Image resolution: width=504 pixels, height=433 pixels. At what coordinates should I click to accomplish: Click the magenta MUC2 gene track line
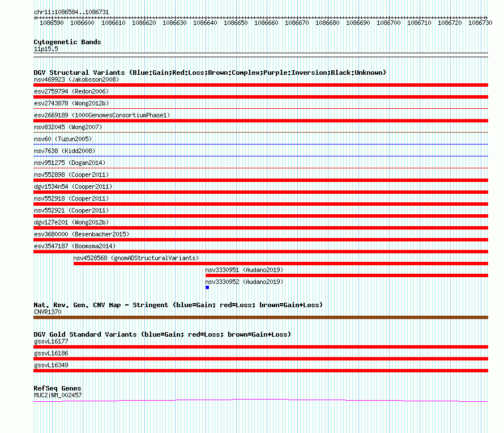(260, 400)
